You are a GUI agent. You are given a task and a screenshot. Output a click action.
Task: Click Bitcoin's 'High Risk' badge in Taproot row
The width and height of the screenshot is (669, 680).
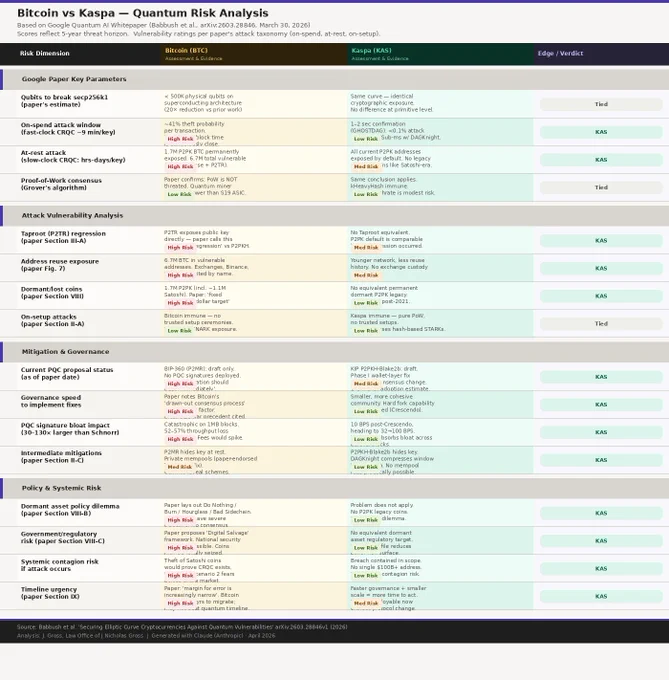180,247
